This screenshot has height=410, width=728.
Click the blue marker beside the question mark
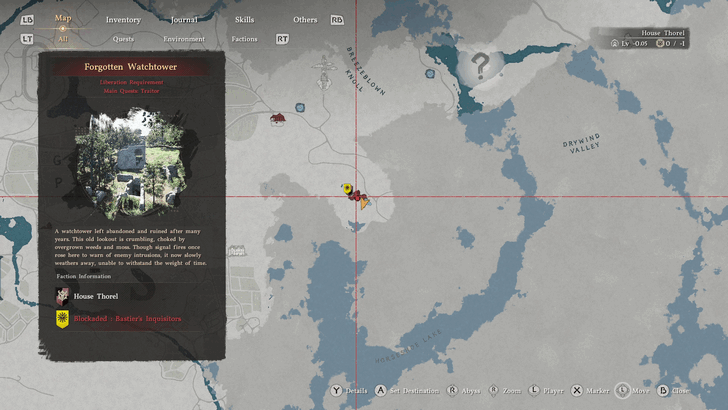[430, 73]
